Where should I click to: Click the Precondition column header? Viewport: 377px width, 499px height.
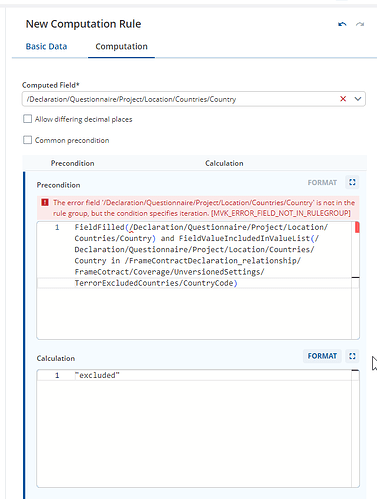(x=72, y=163)
